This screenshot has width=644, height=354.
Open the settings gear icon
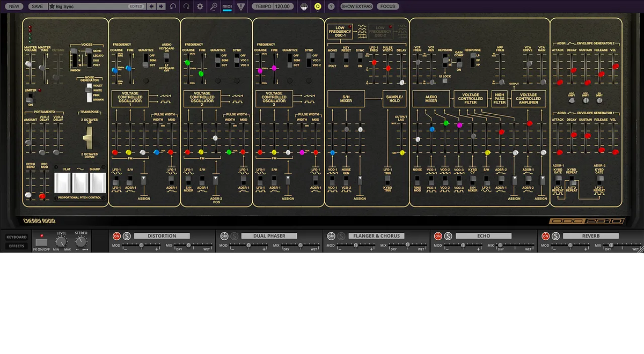(x=200, y=6)
